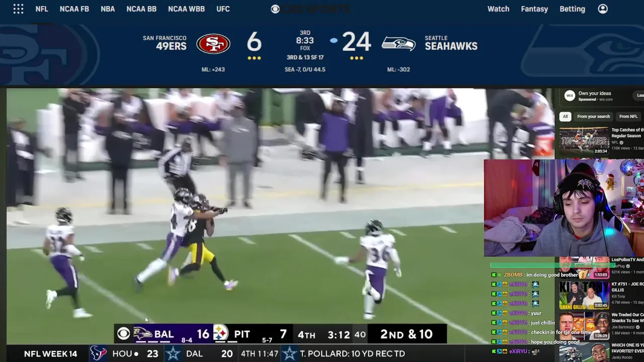Viewport: 644px width, 362px height.
Task: Click the 49ers moneyline ML: +243
Action: tap(213, 69)
